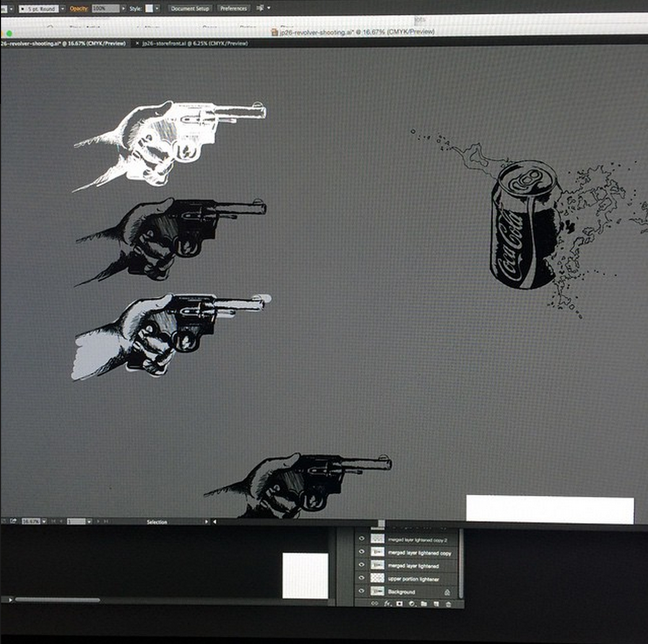Screen dimensions: 648x644
Task: Open the "5 pt. Round" brush dropdown
Action: click(x=62, y=9)
